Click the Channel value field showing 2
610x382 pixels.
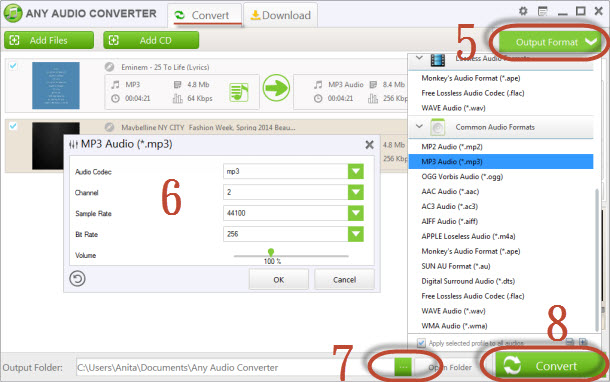point(286,192)
